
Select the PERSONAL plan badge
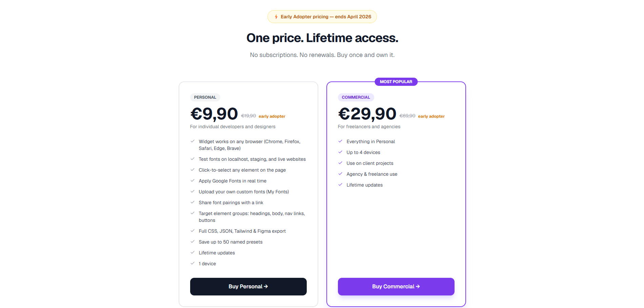coord(205,97)
